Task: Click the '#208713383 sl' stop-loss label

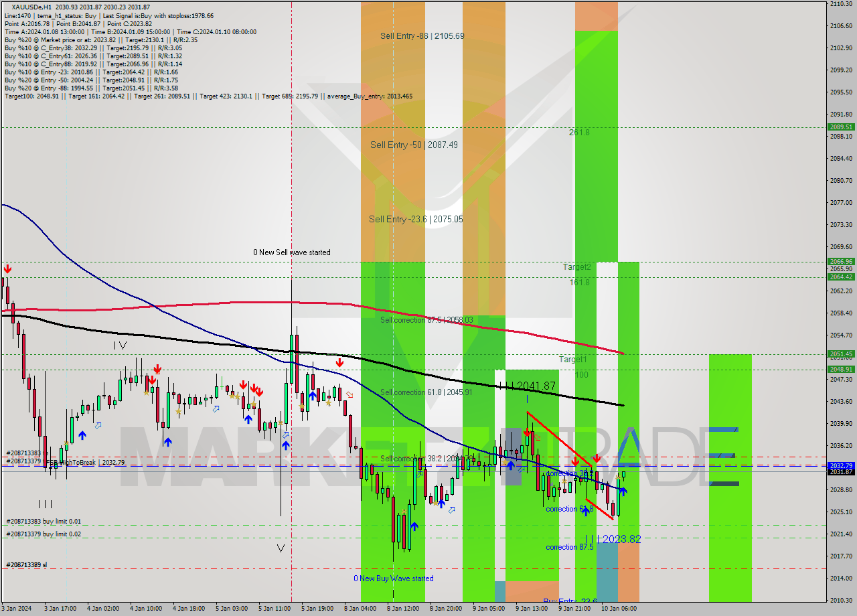Action: 26,565
